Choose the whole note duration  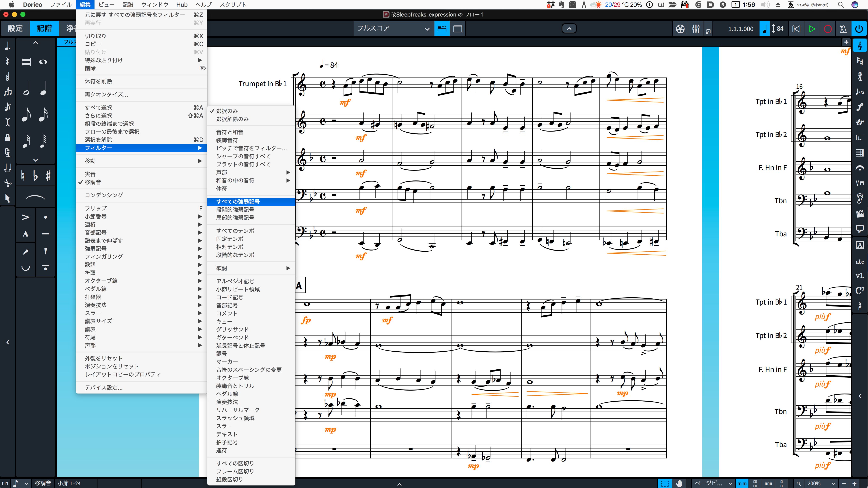43,62
